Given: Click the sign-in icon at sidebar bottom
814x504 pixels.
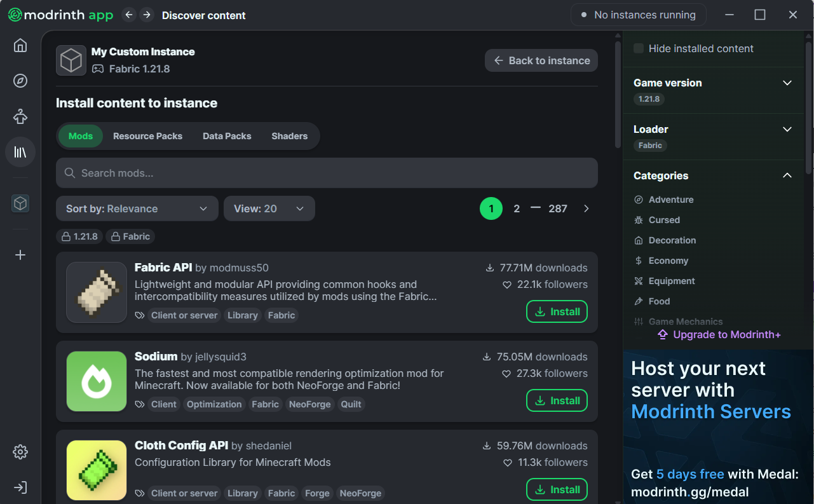Looking at the screenshot, I should pos(20,487).
